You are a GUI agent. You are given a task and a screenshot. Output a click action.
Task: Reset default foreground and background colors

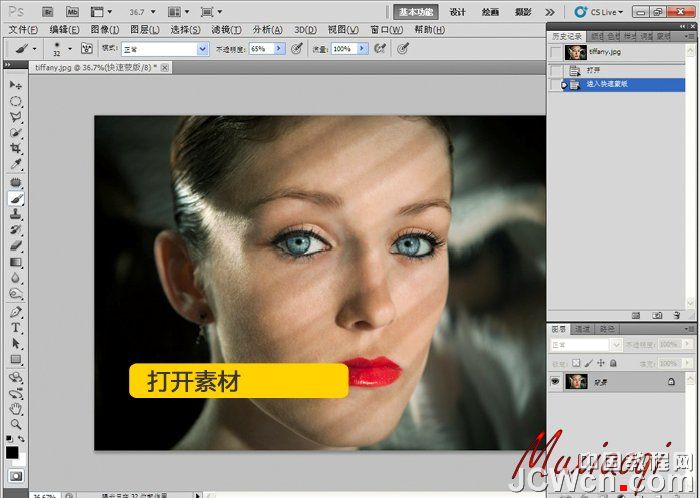pyautogui.click(x=9, y=439)
